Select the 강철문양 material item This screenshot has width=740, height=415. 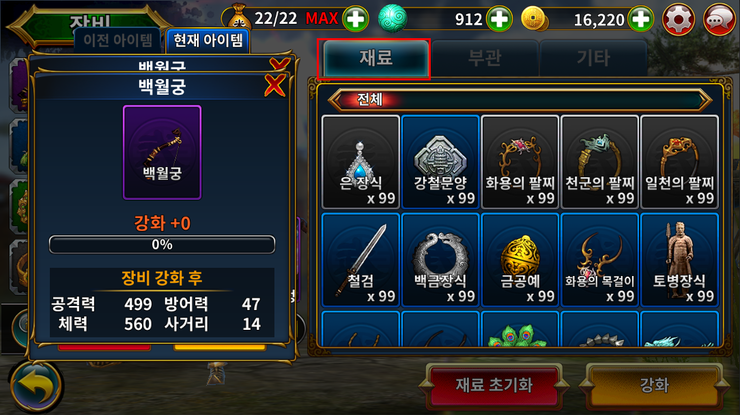(x=440, y=162)
